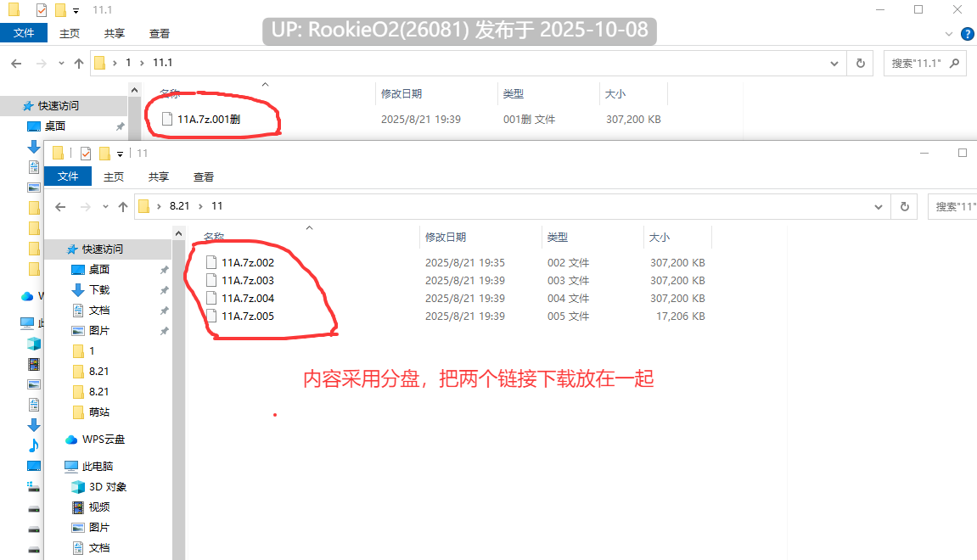Open 桌面 in the 11 window sidebar
The image size is (977, 560).
coord(99,270)
